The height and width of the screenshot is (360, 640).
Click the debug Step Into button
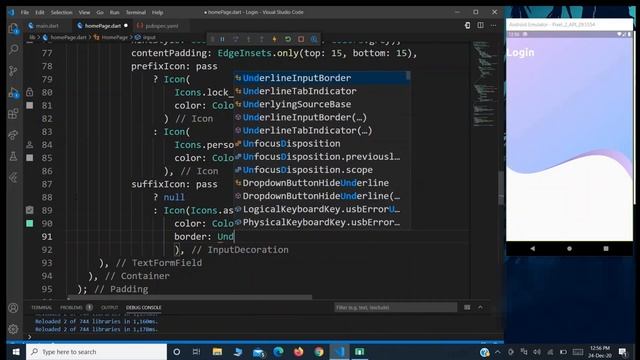coord(249,39)
